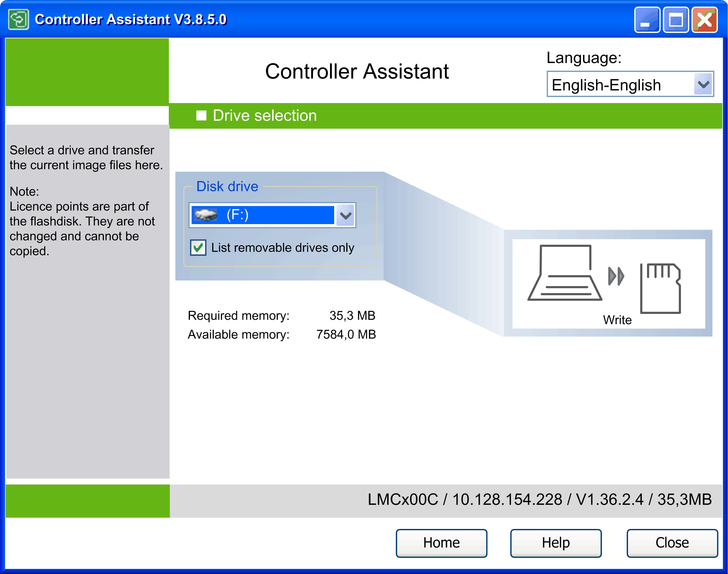This screenshot has height=574, width=728.
Task: Click the Drive selection header
Action: point(265,116)
